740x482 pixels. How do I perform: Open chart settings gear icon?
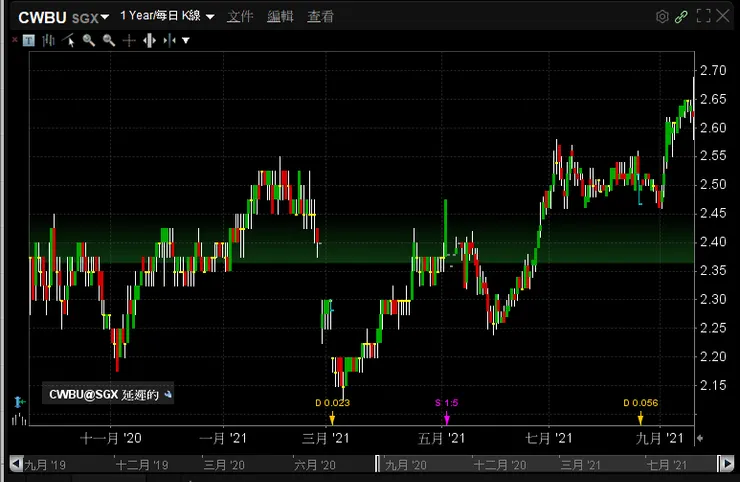click(x=662, y=17)
